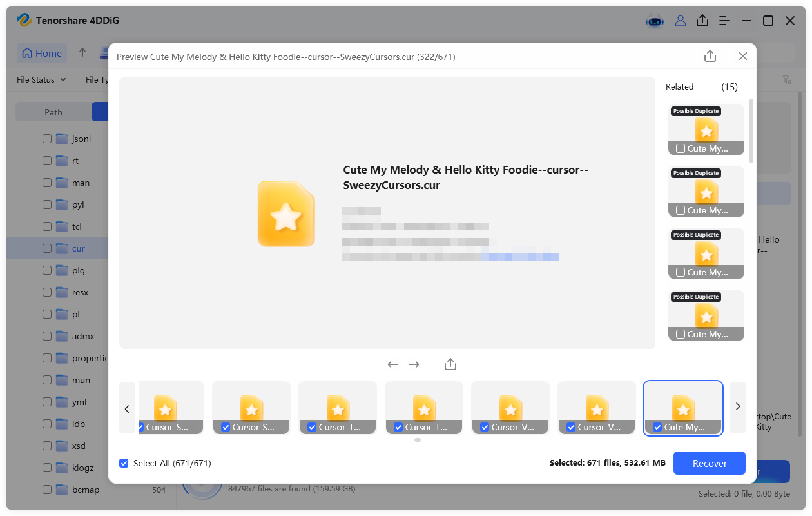Go to Home in the main window
Image resolution: width=812 pixels, height=516 pixels.
pyautogui.click(x=43, y=53)
